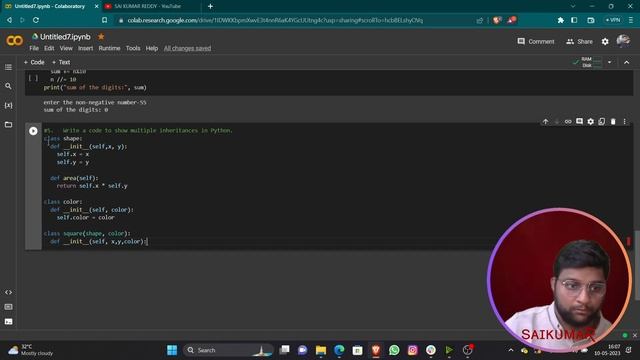Image resolution: width=640 pixels, height=360 pixels.
Task: Open the browser tab search dropdown
Action: [573, 7]
